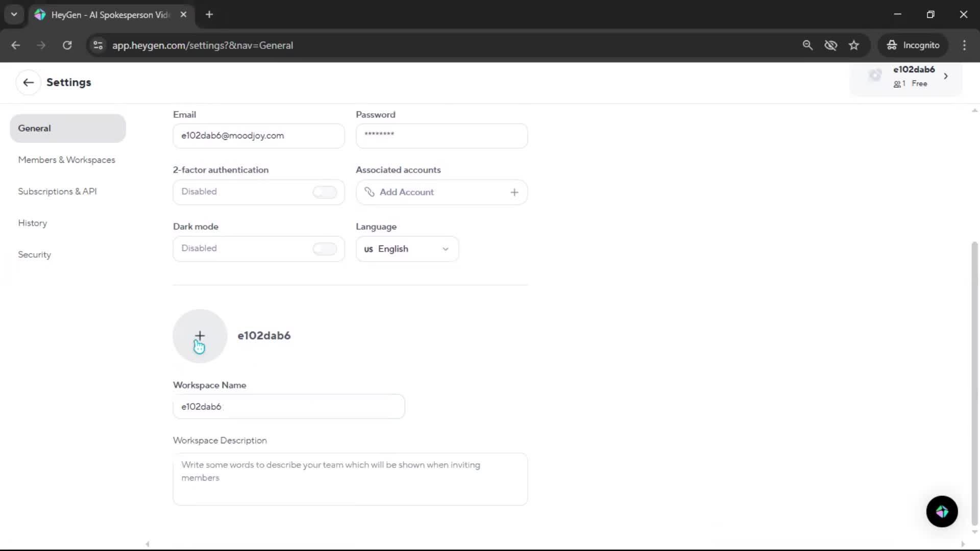Go to Members & Workspaces section
The image size is (980, 551).
[x=66, y=160]
